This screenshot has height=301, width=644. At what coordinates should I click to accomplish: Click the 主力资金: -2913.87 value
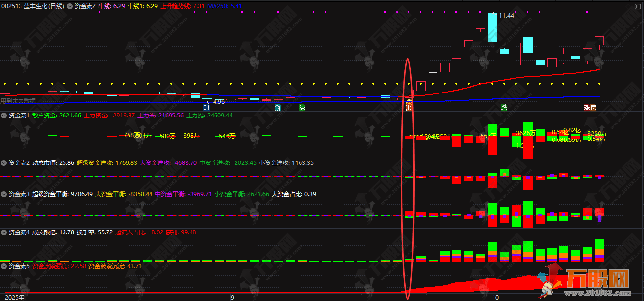tap(109, 116)
